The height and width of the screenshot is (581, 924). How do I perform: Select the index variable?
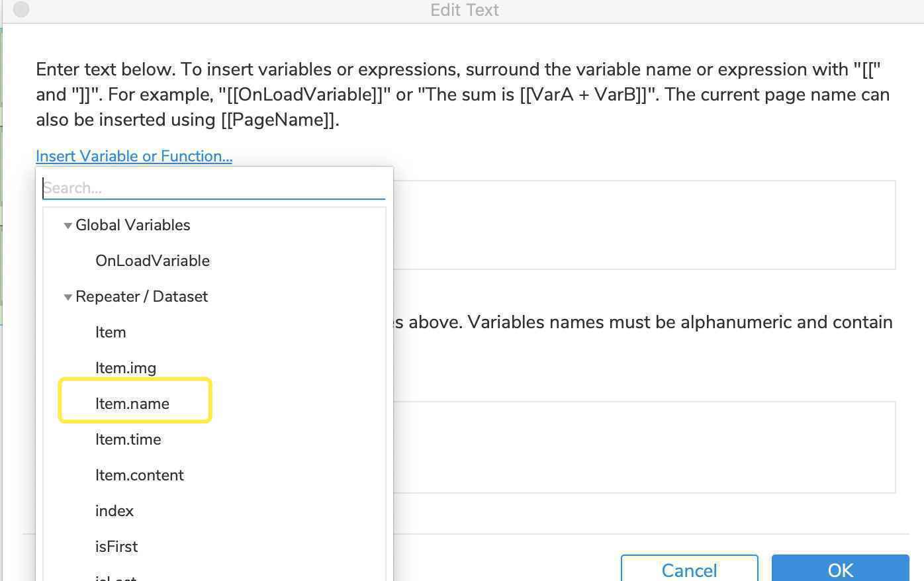(115, 511)
